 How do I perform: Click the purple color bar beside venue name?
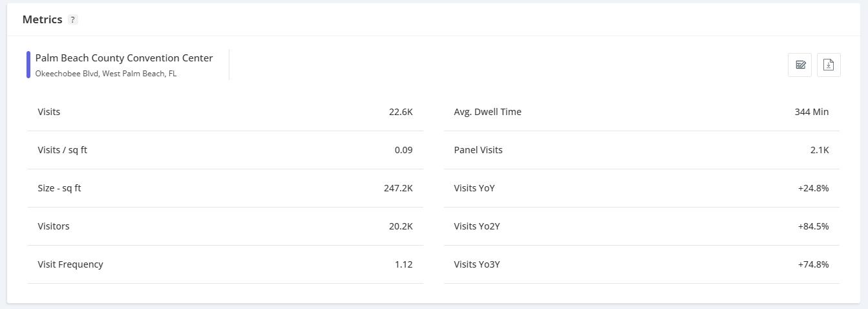(x=28, y=65)
